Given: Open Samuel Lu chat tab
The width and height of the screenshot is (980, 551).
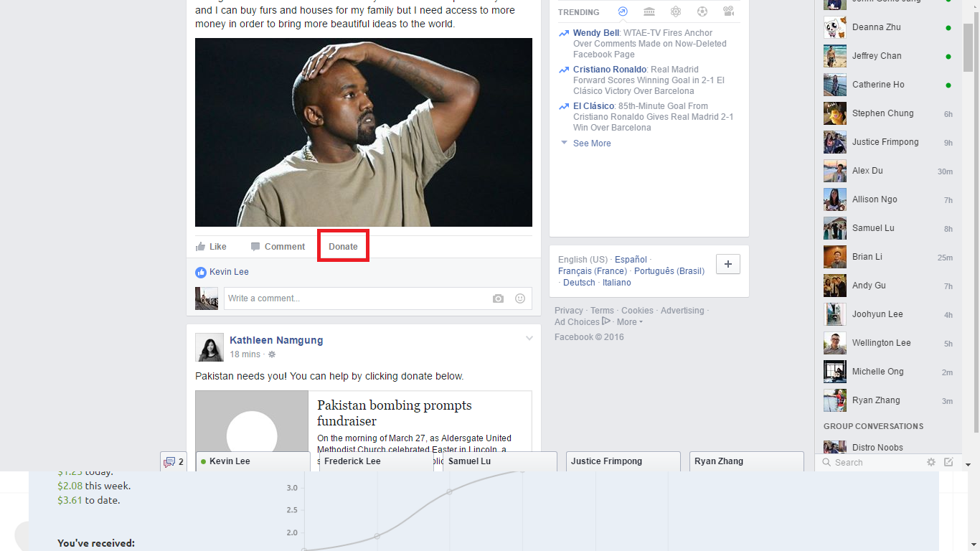Looking at the screenshot, I should [499, 461].
